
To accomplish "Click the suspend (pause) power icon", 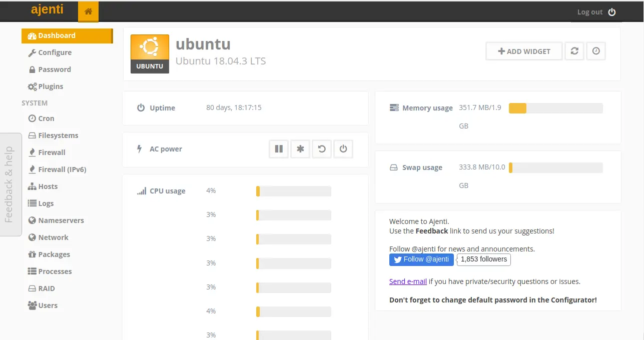I will [279, 149].
